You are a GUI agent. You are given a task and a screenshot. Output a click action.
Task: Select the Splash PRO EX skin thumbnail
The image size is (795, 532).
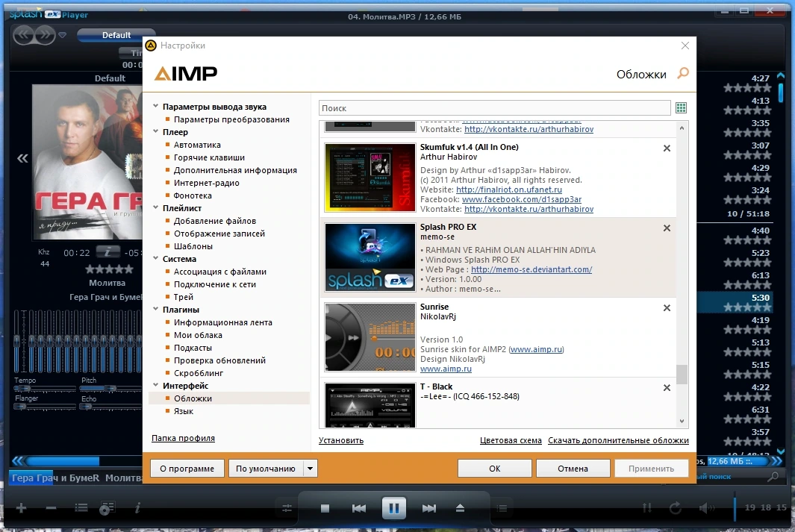tap(370, 257)
